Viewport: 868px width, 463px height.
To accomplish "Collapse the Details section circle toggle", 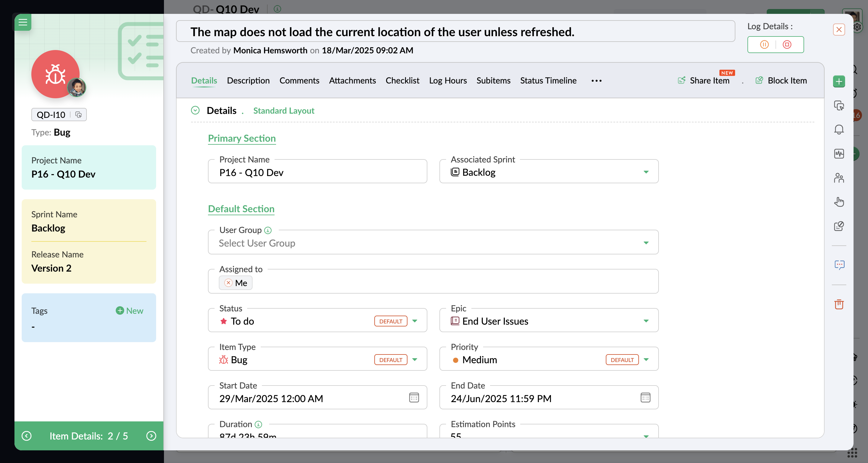I will pos(195,110).
